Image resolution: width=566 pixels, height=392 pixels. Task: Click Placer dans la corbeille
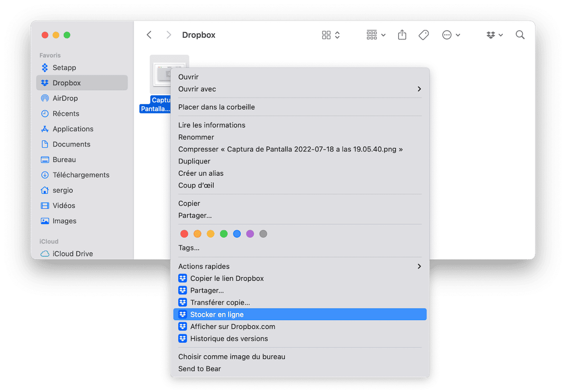tap(216, 107)
